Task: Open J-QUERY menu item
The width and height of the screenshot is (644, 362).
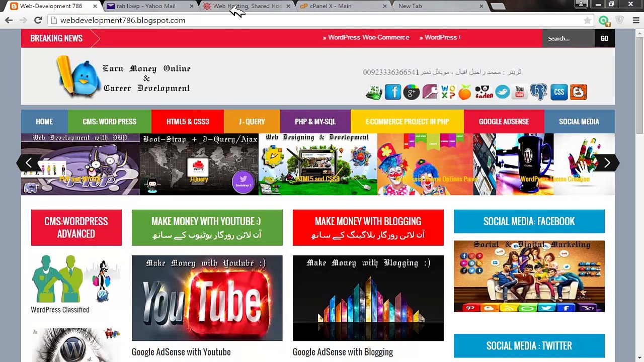Action: click(x=252, y=122)
